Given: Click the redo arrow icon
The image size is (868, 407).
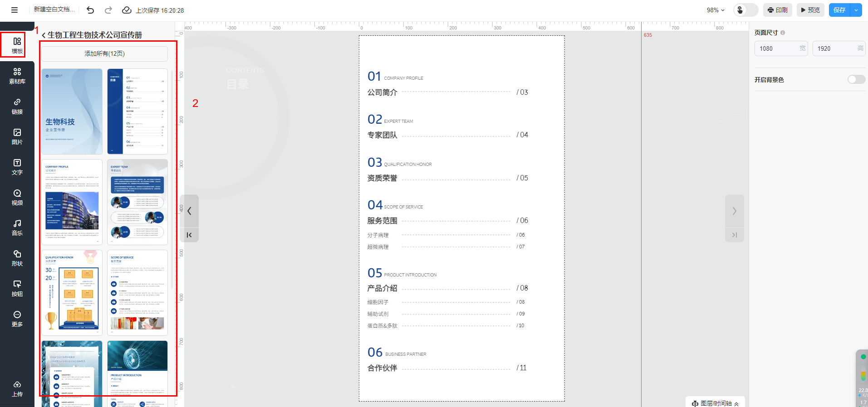Looking at the screenshot, I should 108,10.
